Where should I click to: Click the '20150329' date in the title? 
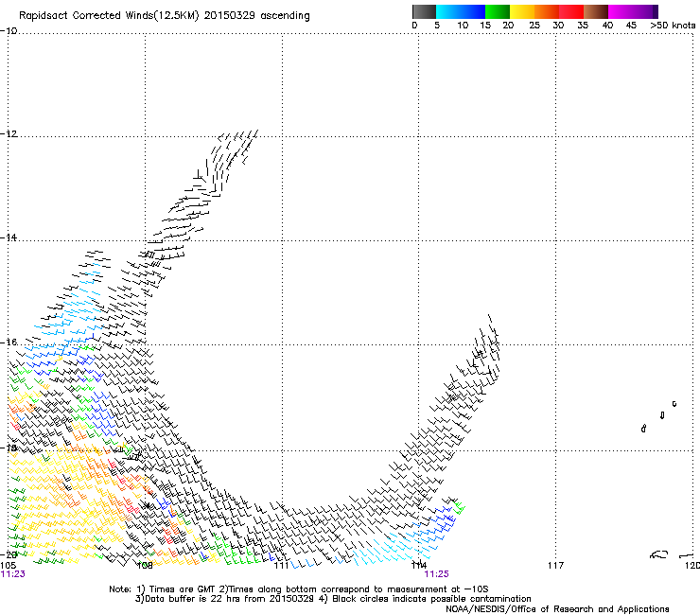(230, 16)
